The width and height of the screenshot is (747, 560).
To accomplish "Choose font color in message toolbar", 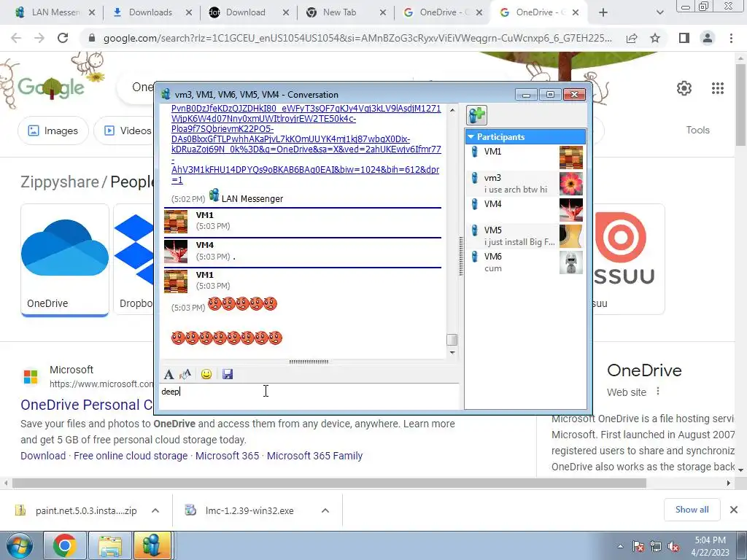I will coord(185,374).
